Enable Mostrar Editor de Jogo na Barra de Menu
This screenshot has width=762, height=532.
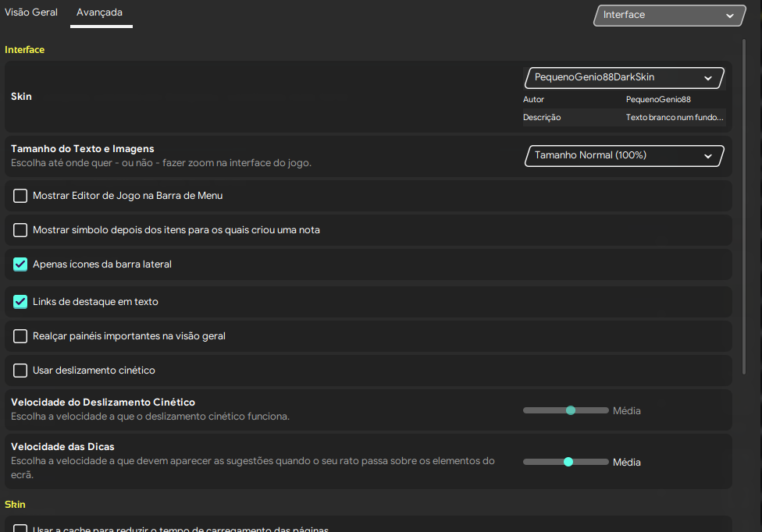pyautogui.click(x=20, y=196)
